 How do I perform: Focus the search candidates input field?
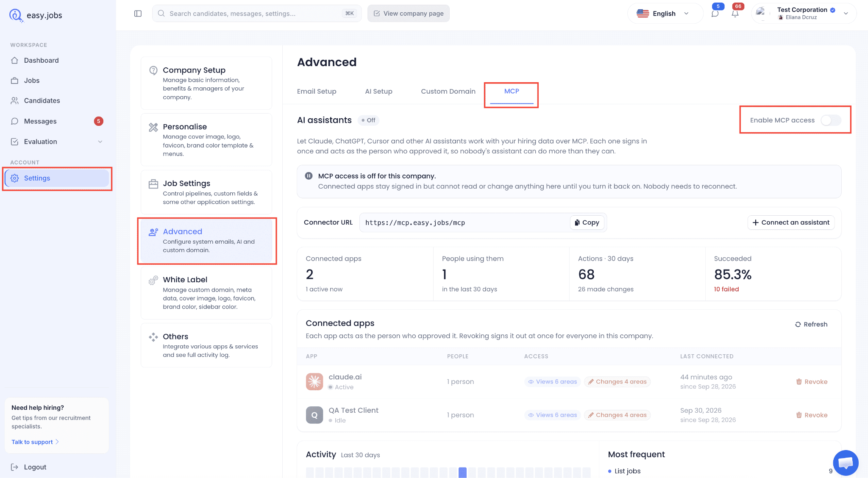point(257,14)
